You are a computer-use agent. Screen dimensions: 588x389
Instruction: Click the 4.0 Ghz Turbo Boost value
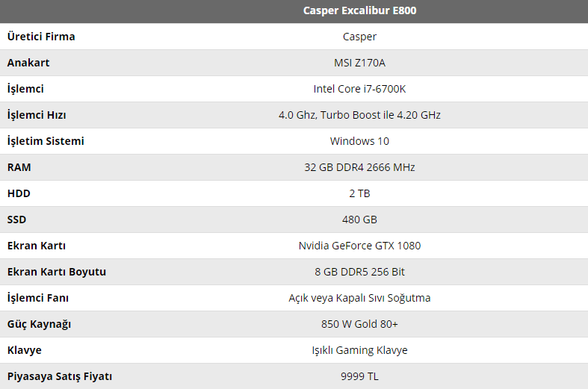[x=359, y=115]
